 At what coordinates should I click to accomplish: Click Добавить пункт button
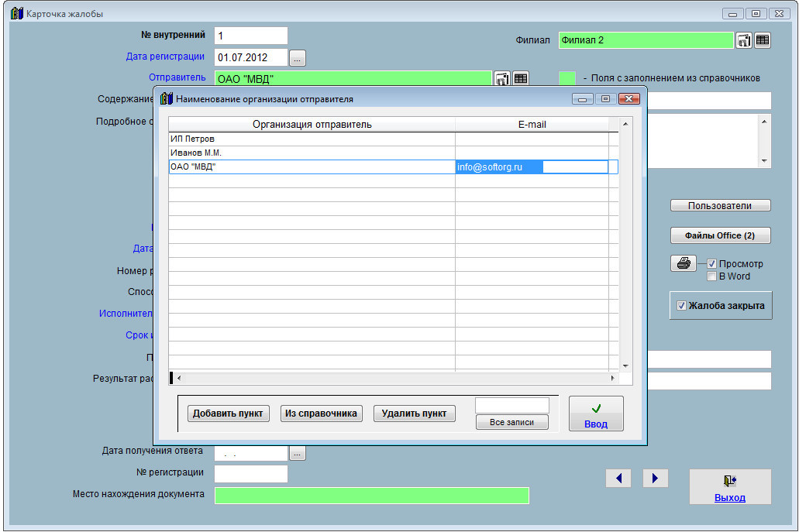[228, 414]
